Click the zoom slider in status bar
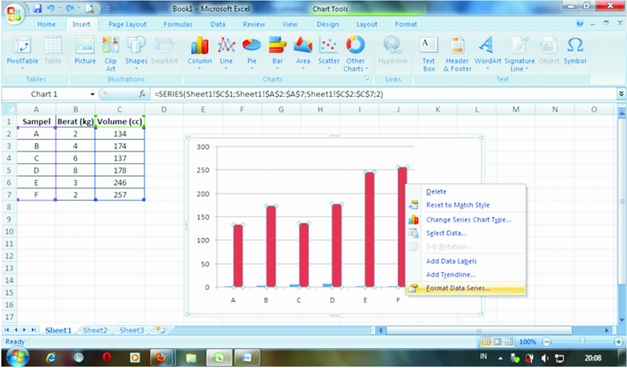The image size is (627, 368). [582, 342]
